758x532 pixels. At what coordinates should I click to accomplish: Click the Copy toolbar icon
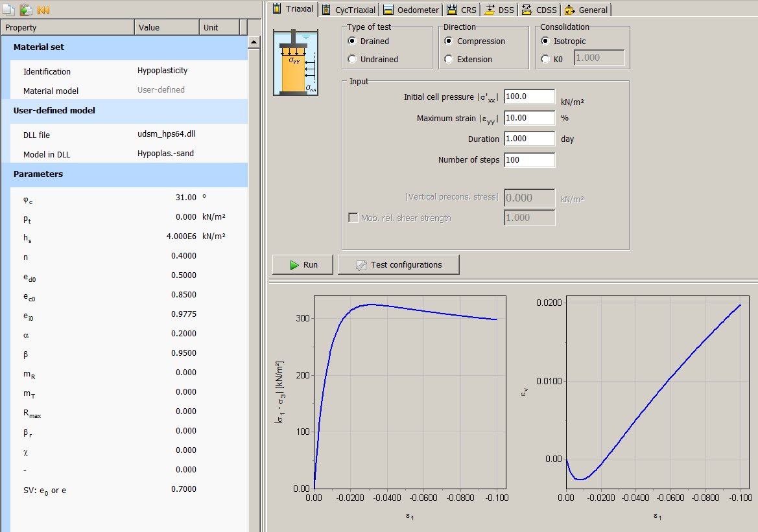[9, 10]
